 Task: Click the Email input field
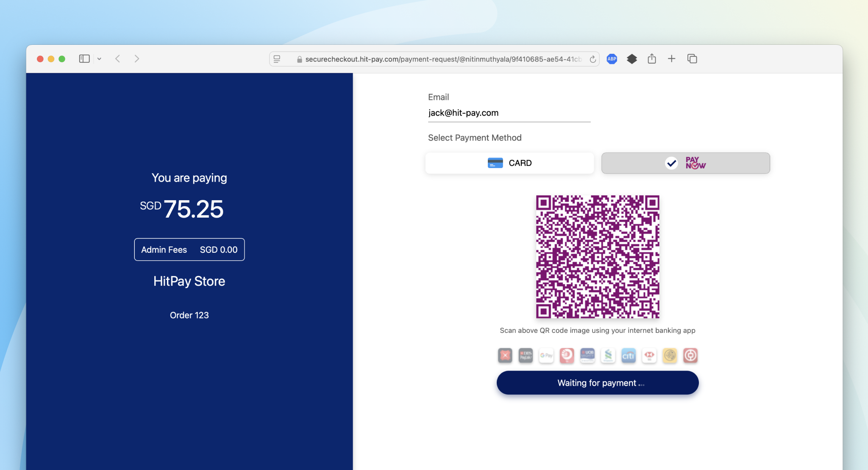click(x=509, y=113)
